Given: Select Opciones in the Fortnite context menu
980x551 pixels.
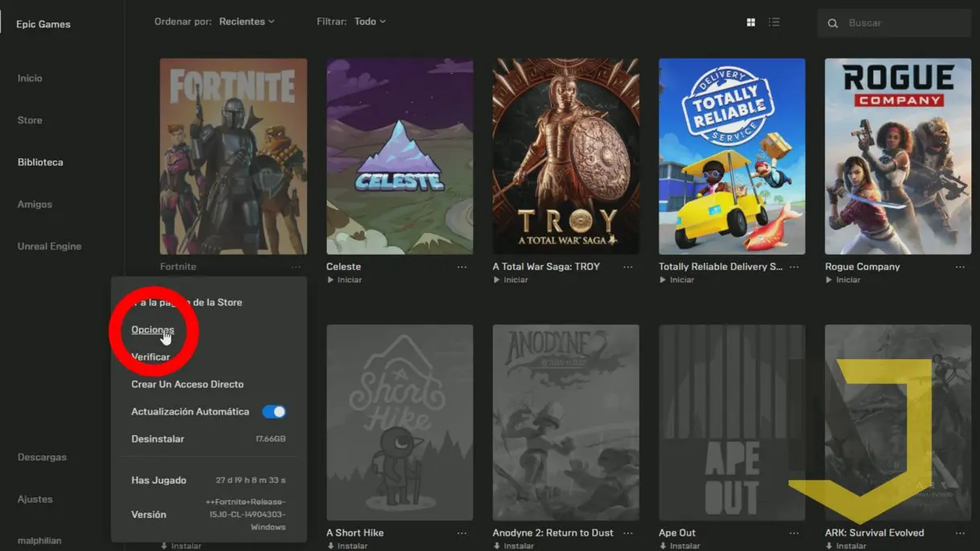Looking at the screenshot, I should click(153, 330).
